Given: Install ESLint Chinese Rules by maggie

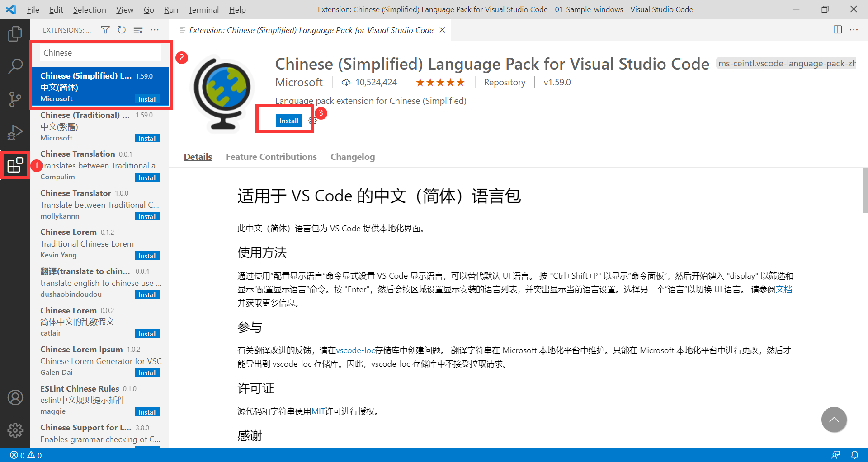Looking at the screenshot, I should pos(147,412).
